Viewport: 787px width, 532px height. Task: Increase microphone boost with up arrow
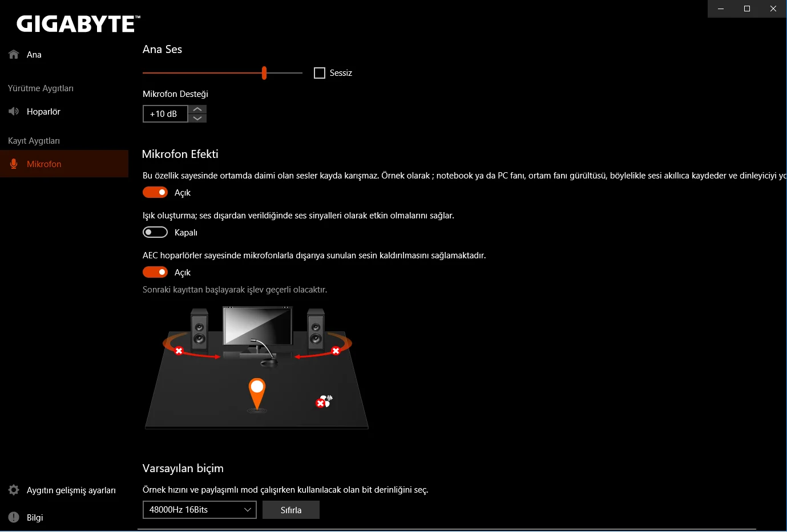click(197, 109)
